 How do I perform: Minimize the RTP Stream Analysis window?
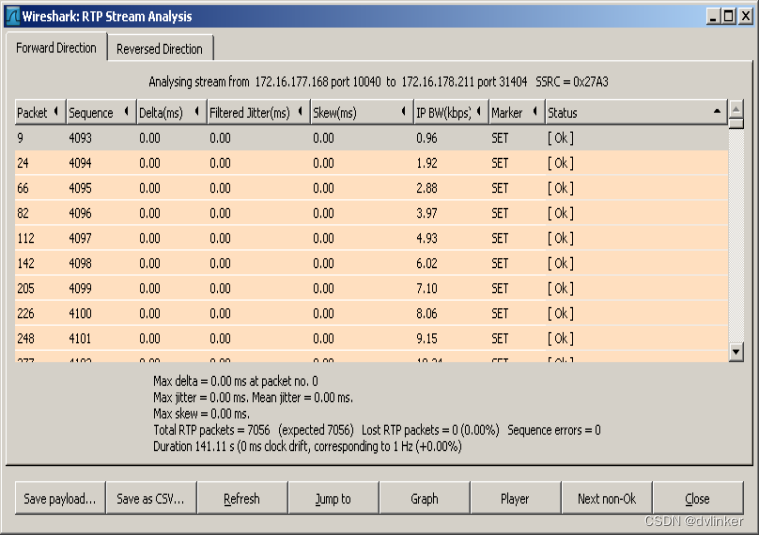tap(713, 16)
